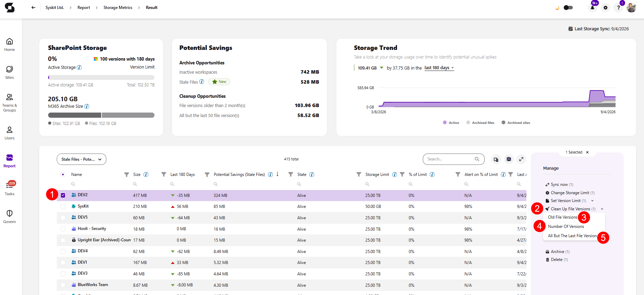This screenshot has width=644, height=295.
Task: Click the New badge next to Stale Files
Action: (219, 82)
